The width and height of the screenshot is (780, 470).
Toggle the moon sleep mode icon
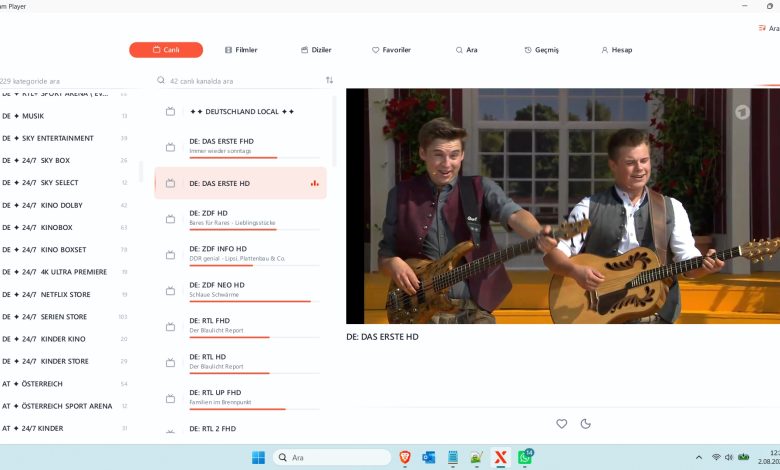(x=585, y=424)
